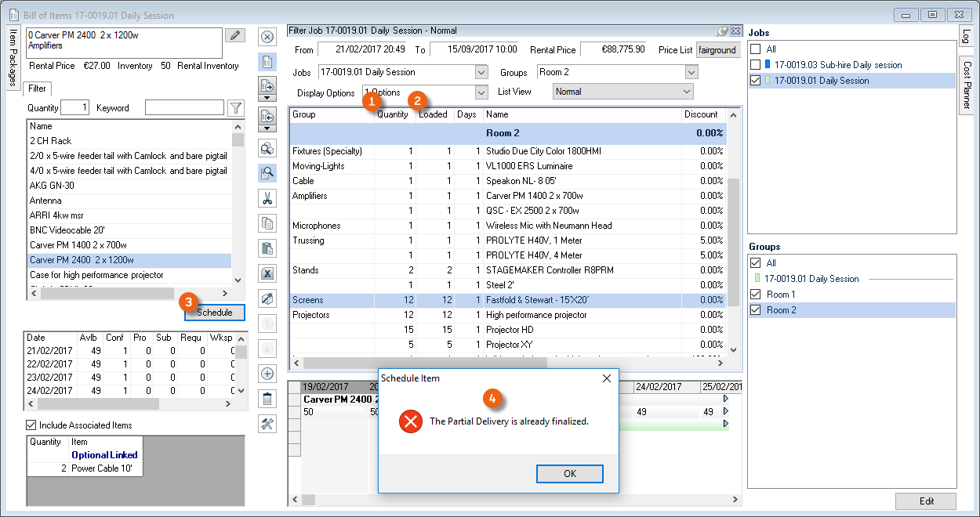Switch to the Cost Planner side tab
This screenshot has width=980, height=517.
coord(967,85)
